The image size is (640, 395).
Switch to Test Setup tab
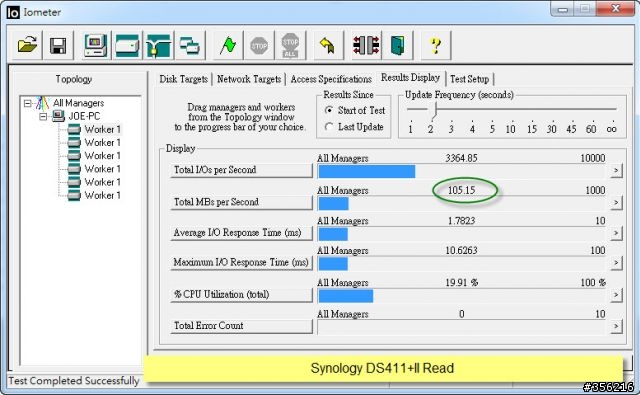469,79
